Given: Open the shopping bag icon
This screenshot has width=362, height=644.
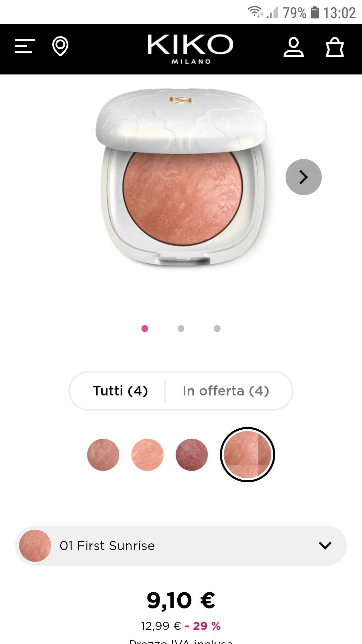Looking at the screenshot, I should point(335,47).
